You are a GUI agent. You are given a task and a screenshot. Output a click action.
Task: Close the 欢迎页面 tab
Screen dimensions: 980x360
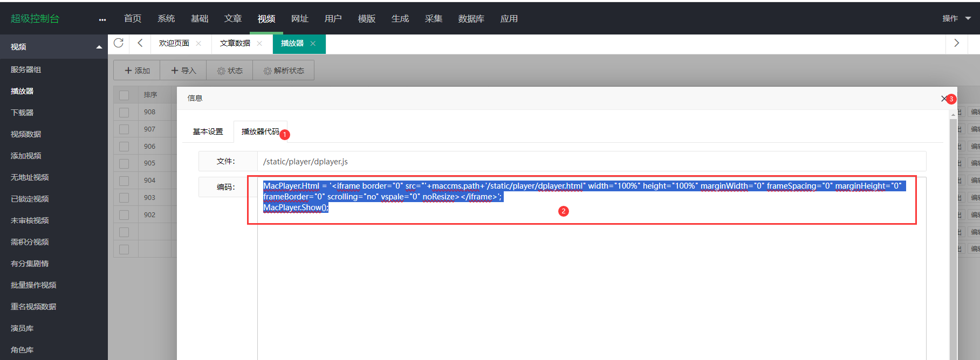point(198,44)
